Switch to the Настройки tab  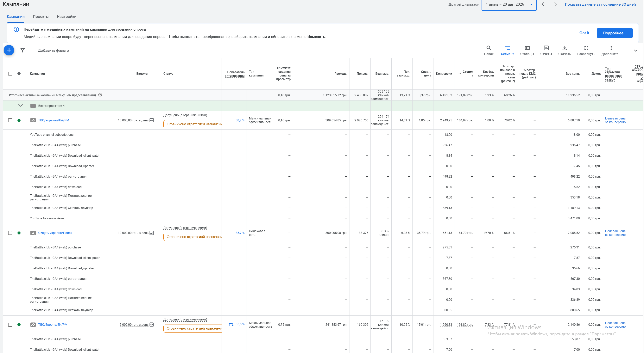66,16
